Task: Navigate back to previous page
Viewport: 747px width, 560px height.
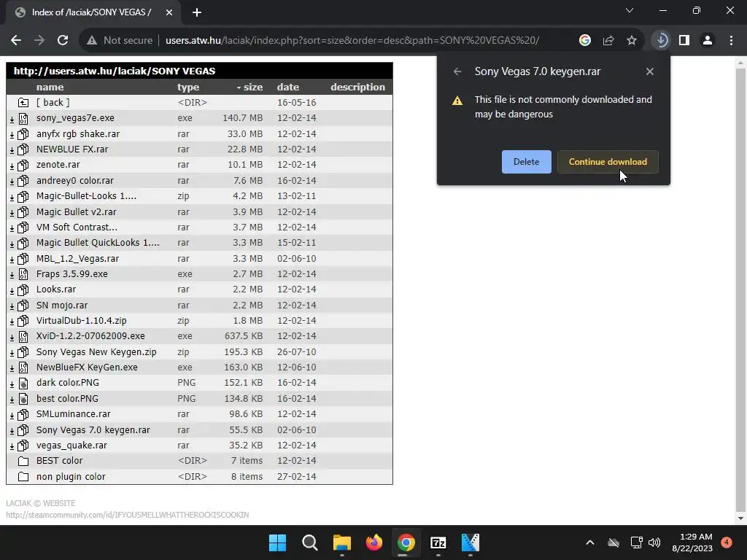Action: pyautogui.click(x=16, y=41)
